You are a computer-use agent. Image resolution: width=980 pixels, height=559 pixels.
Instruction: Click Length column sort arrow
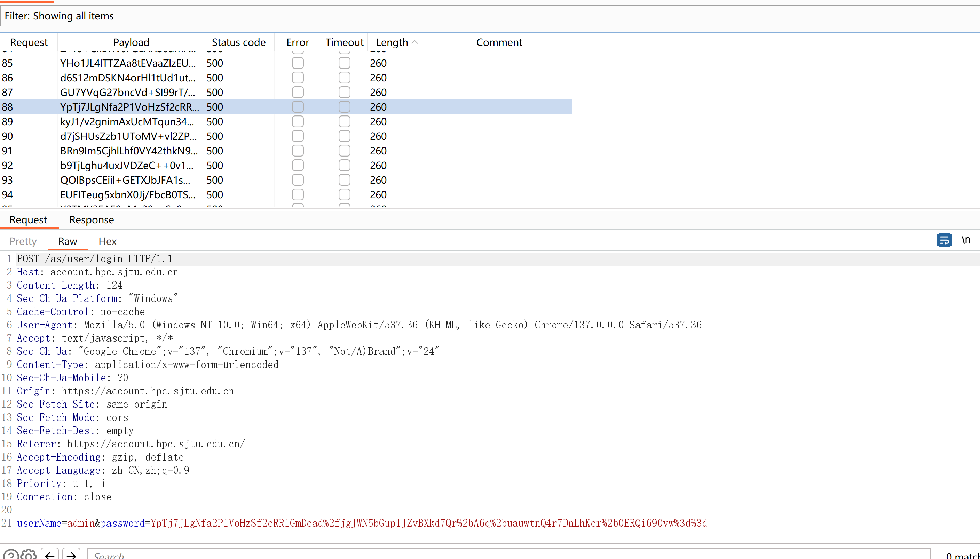[415, 42]
